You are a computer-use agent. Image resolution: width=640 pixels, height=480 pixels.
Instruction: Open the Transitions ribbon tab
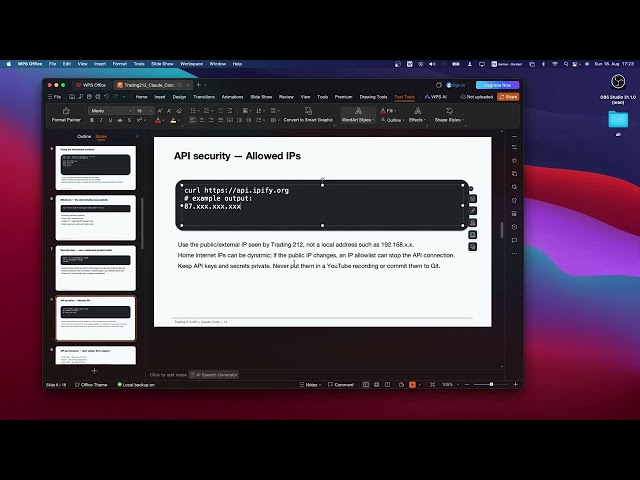[204, 97]
